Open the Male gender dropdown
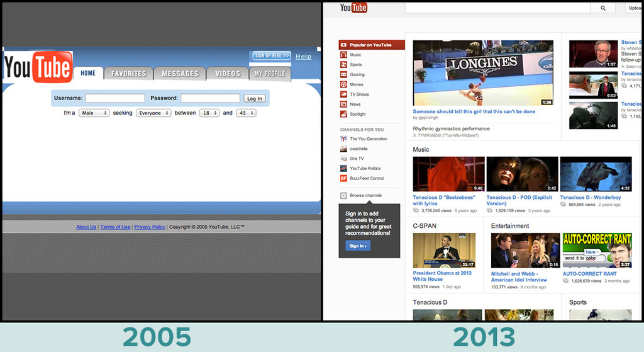The image size is (644, 352). [x=94, y=113]
